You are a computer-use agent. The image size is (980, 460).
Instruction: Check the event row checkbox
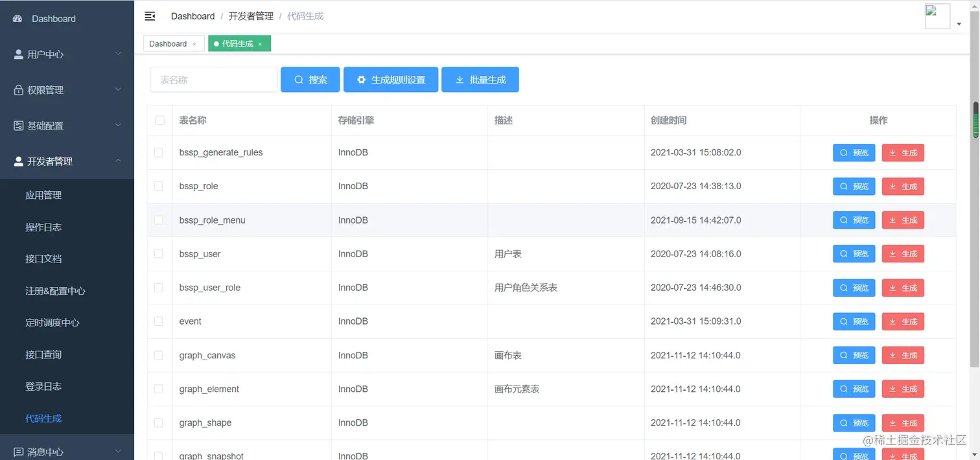[159, 321]
